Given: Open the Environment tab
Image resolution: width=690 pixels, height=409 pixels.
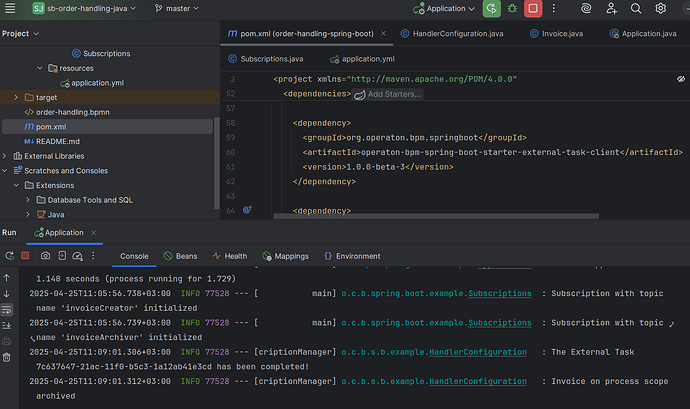Looking at the screenshot, I should point(352,256).
